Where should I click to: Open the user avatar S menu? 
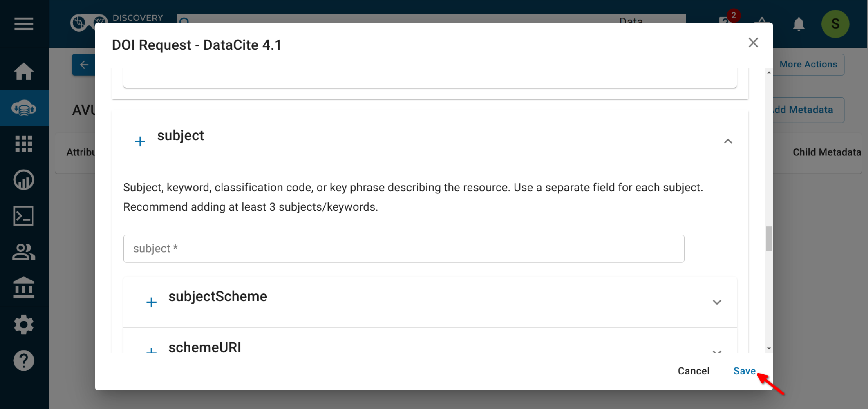pos(835,24)
